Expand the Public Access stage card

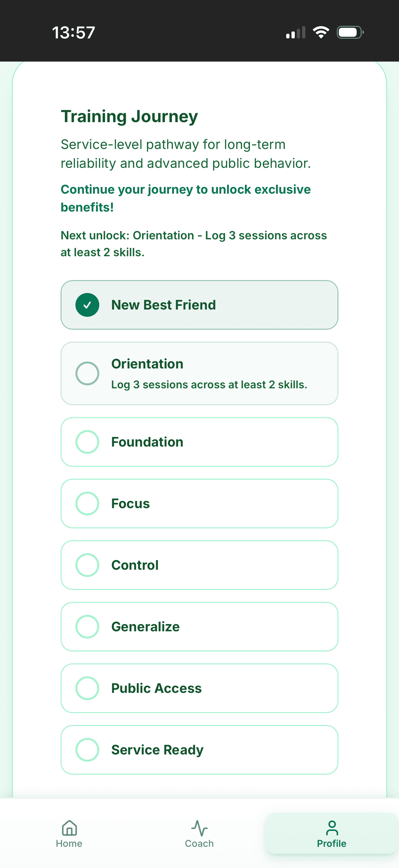click(199, 688)
